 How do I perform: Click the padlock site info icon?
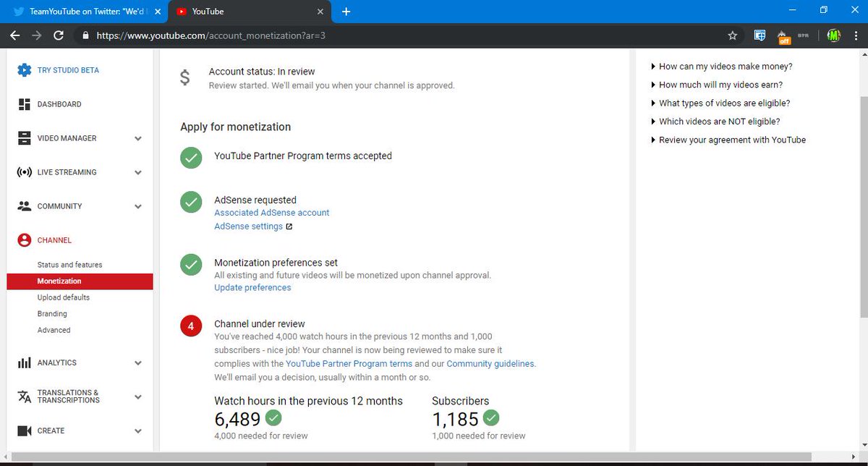pos(85,35)
